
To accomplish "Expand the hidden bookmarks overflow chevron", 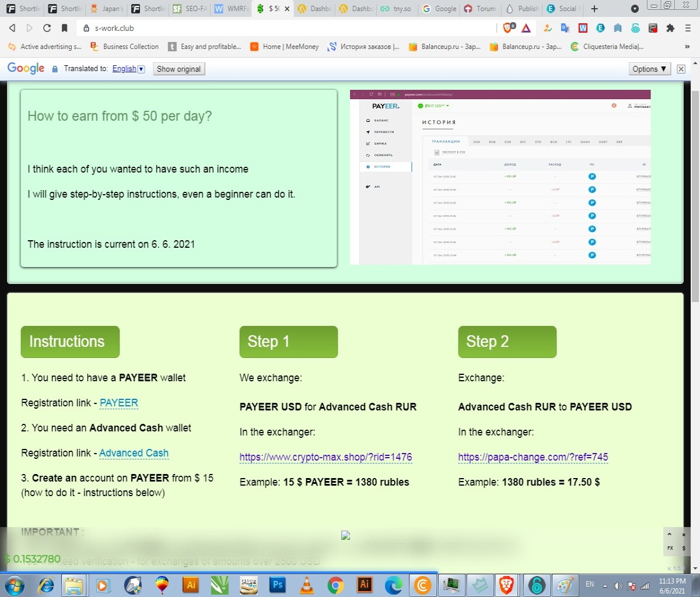I will (x=687, y=47).
